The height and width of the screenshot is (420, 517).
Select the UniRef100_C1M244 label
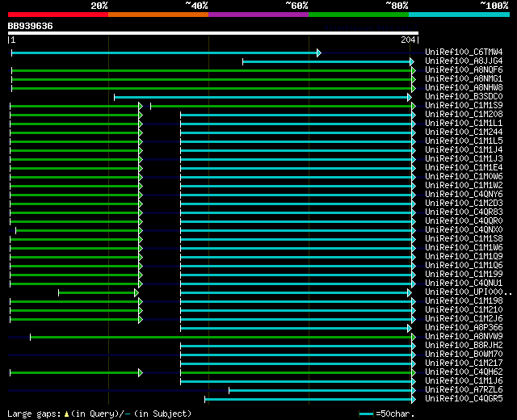point(464,132)
